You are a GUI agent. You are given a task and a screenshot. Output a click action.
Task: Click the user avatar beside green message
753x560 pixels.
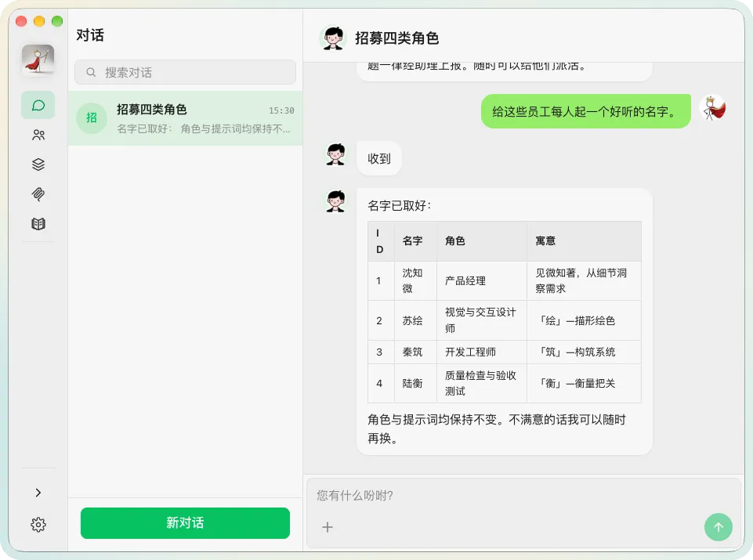[713, 108]
